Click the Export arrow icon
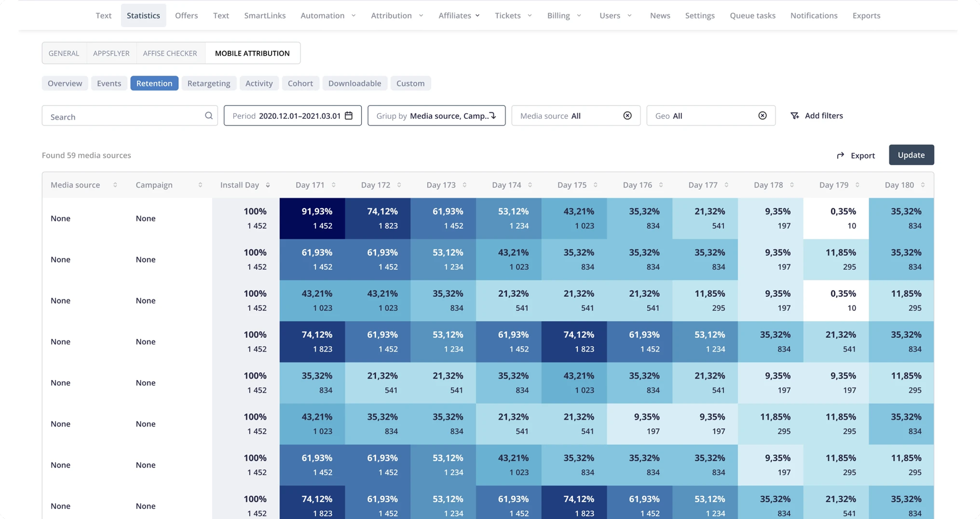 click(840, 155)
